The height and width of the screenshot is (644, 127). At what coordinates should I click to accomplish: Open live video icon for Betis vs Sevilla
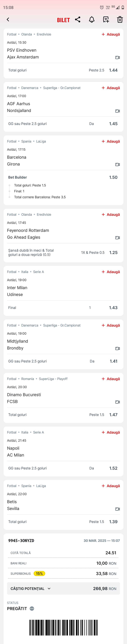point(117,509)
